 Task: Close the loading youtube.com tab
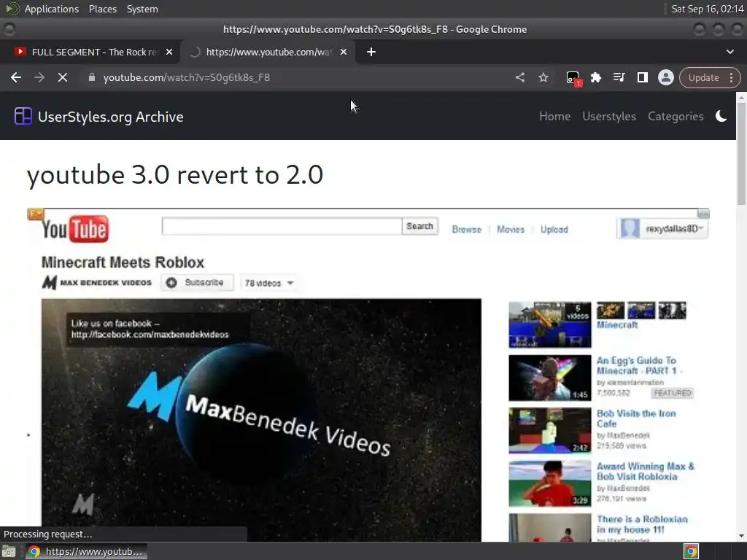344,52
